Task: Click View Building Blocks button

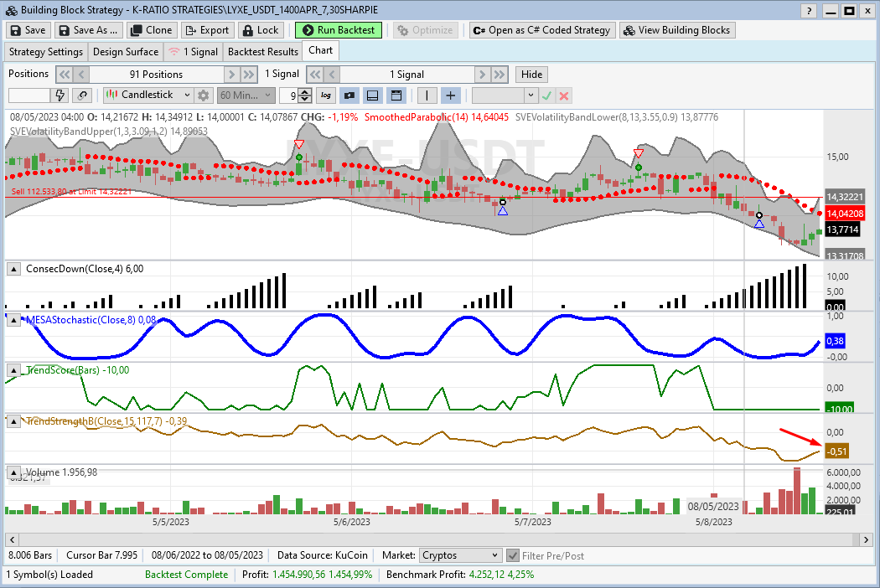Action: [x=677, y=30]
